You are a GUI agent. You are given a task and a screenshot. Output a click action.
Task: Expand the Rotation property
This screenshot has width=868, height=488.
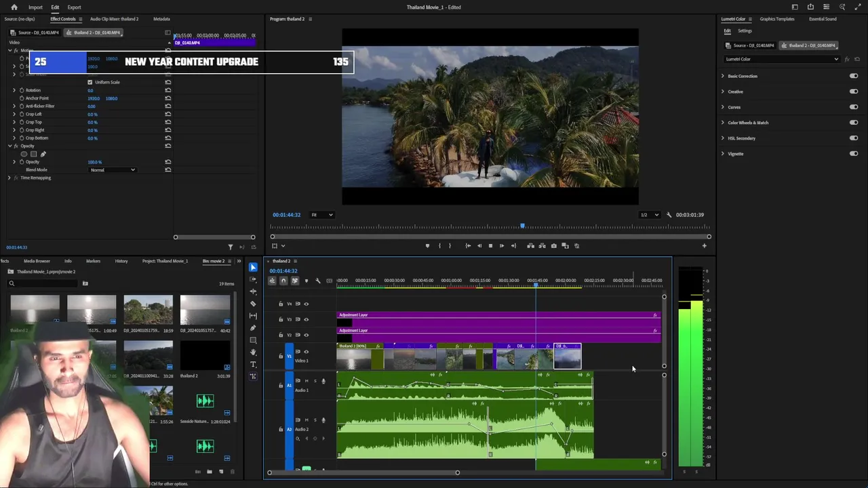tap(14, 90)
